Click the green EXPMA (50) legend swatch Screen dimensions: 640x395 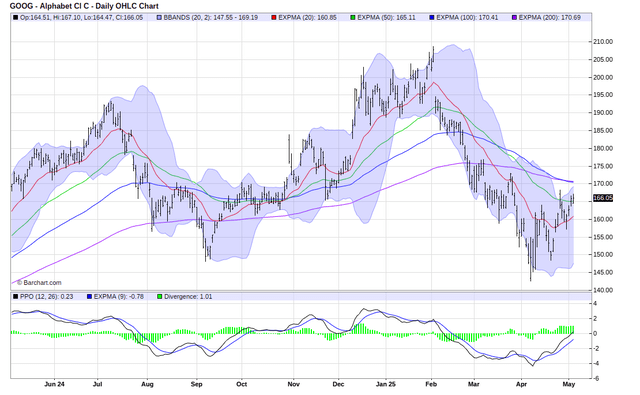point(353,18)
